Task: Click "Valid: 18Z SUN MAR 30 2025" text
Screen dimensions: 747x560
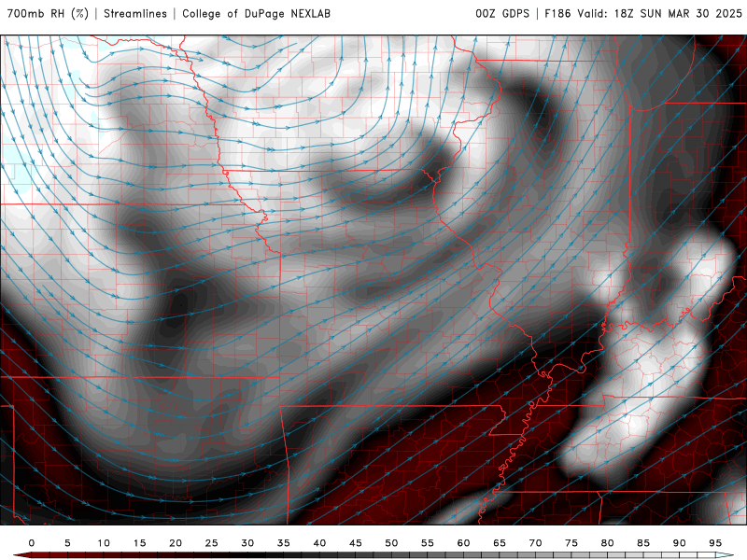Action: point(660,14)
